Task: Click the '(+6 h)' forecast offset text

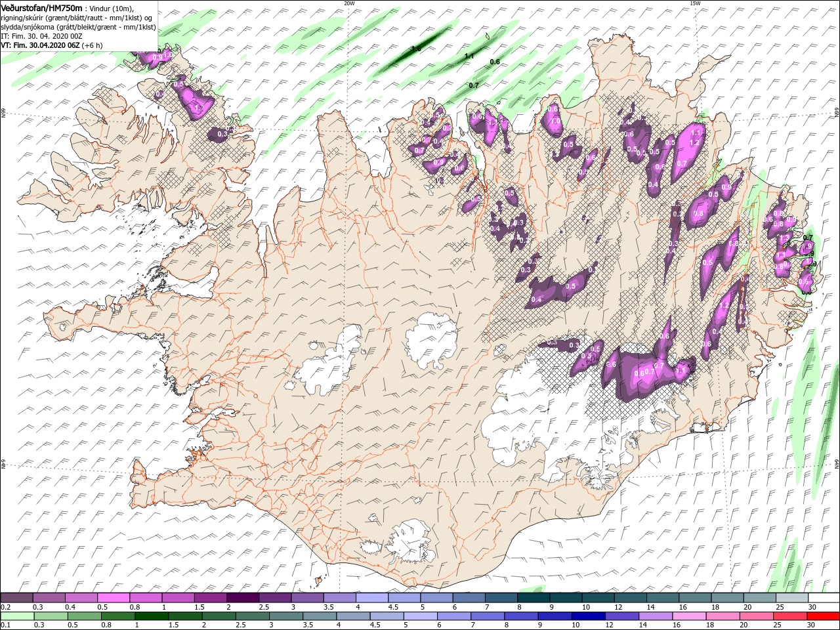Action: coord(92,45)
